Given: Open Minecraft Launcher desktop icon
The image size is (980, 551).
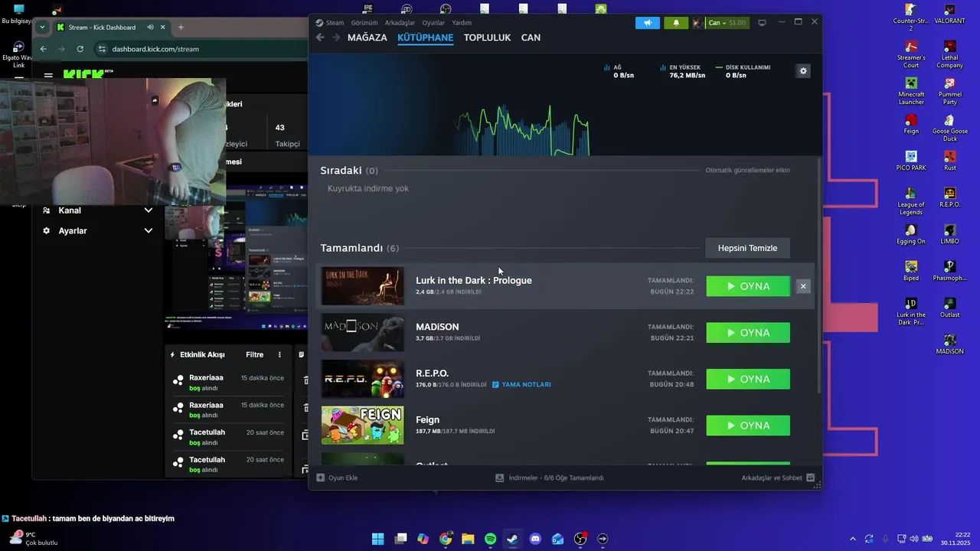Looking at the screenshot, I should click(x=911, y=91).
